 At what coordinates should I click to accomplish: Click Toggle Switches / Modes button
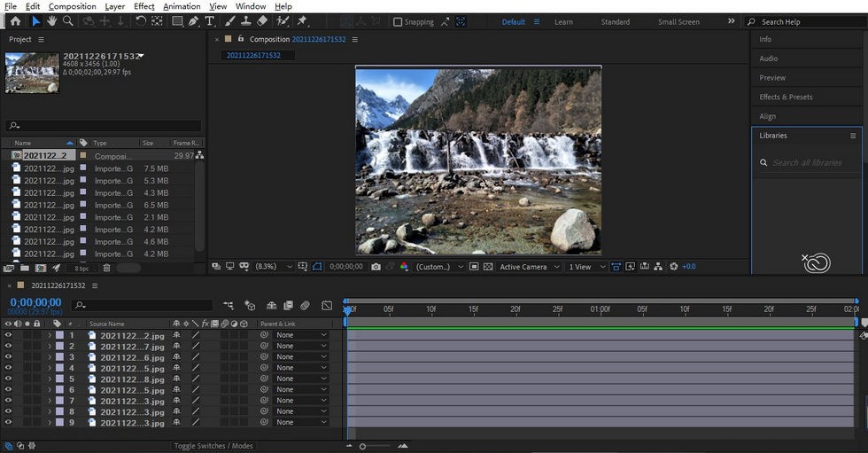point(213,446)
